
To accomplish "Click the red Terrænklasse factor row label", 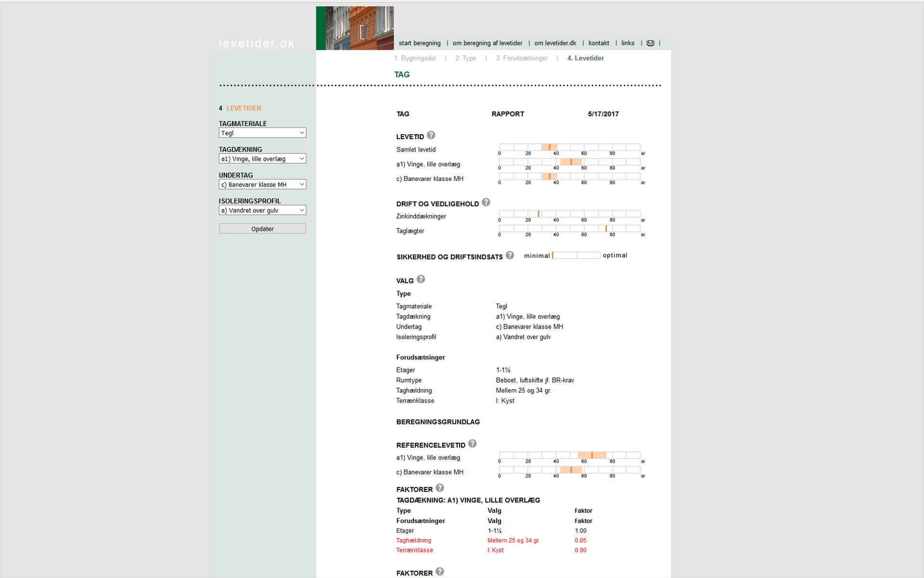I will pyautogui.click(x=415, y=550).
